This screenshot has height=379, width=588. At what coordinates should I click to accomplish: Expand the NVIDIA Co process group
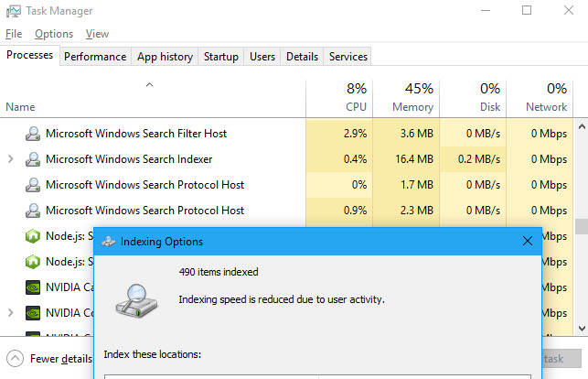click(x=10, y=312)
